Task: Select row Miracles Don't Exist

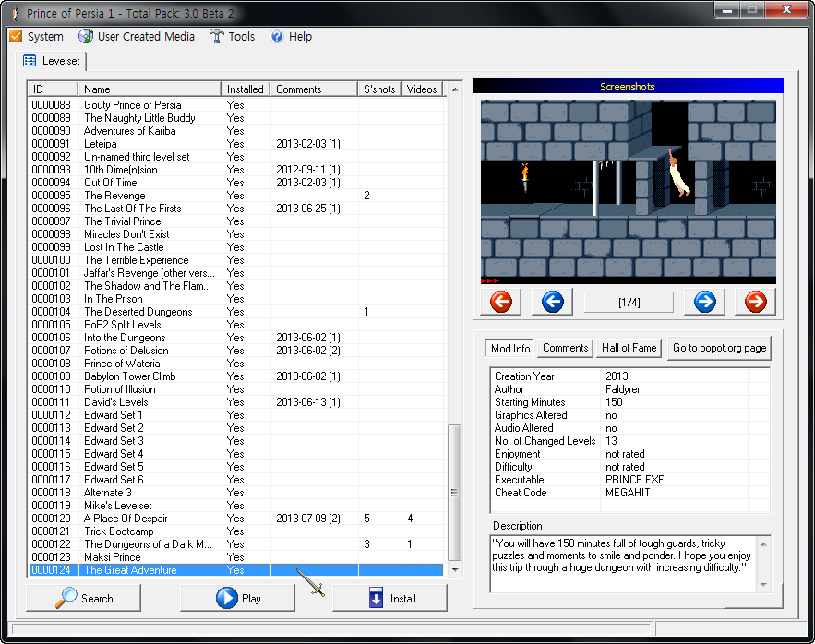Action: [235, 234]
